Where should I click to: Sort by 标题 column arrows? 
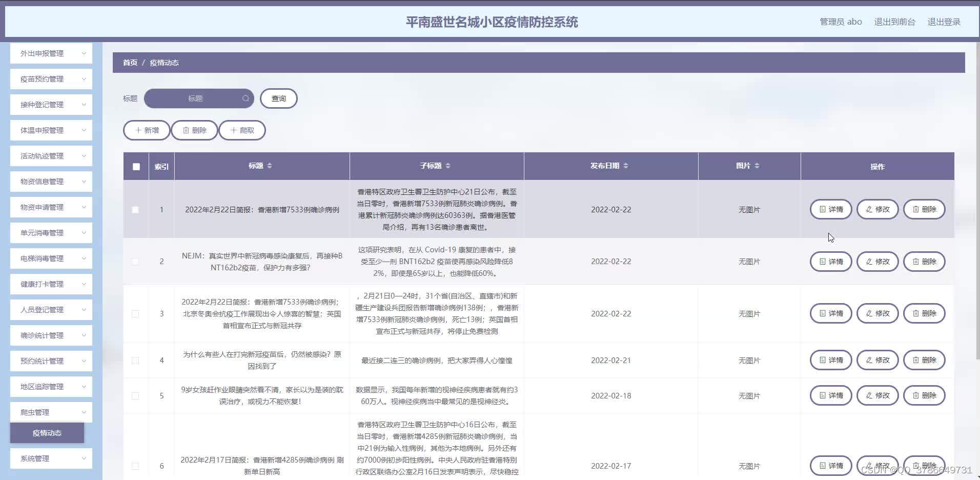click(x=270, y=166)
